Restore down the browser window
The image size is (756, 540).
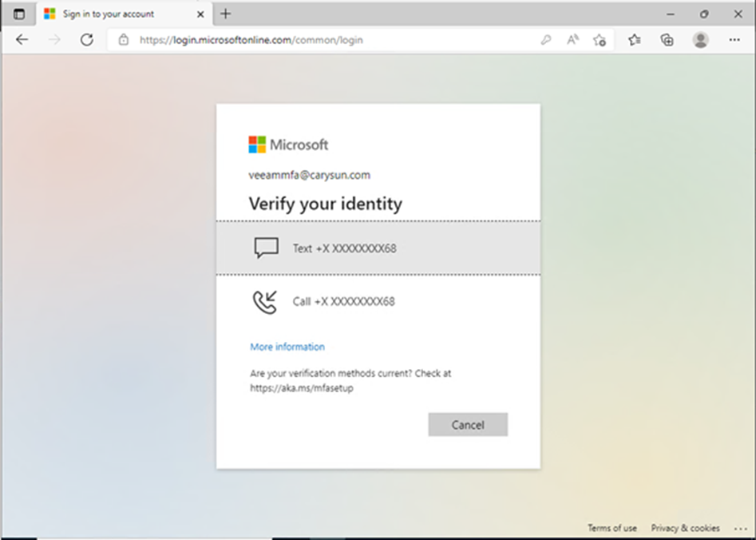point(704,14)
